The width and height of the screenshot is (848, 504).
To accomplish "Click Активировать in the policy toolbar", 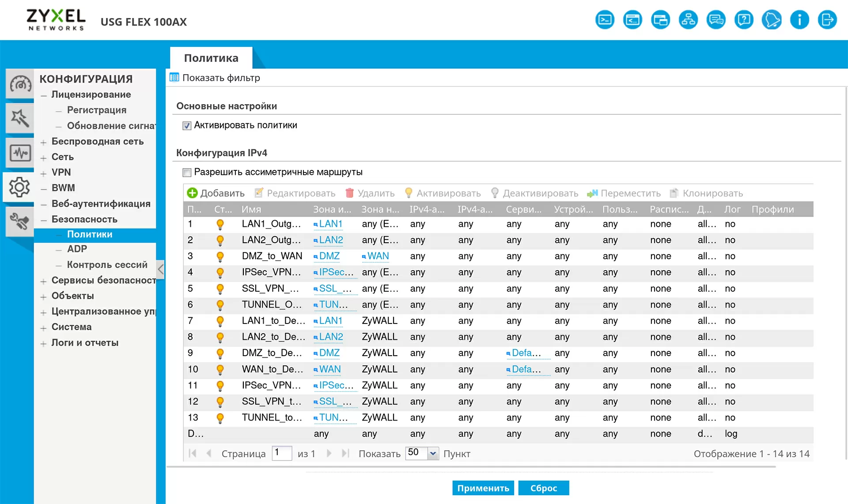I will pos(443,193).
